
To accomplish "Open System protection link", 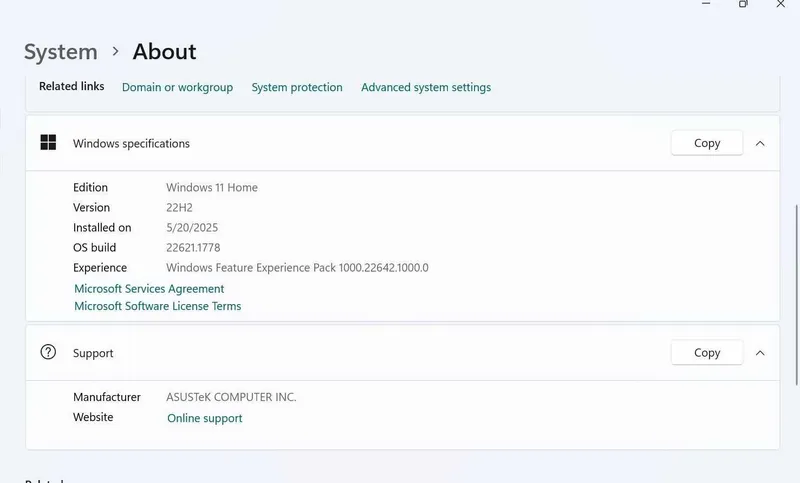I will click(x=296, y=87).
